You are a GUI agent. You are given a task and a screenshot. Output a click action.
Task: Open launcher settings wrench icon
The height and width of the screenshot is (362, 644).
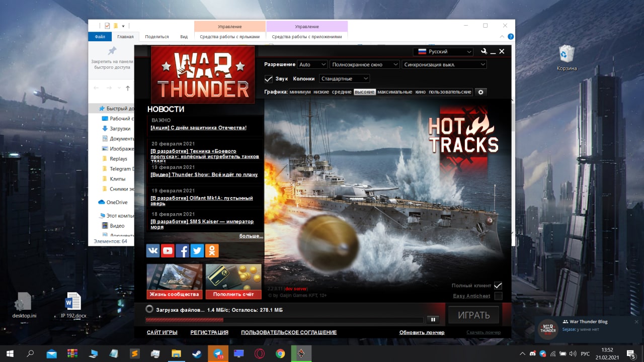point(484,51)
